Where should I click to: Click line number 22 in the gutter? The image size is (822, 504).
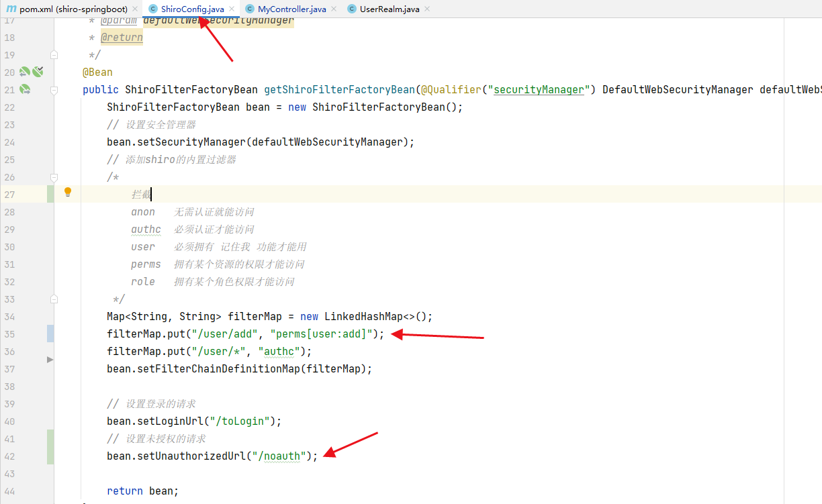pyautogui.click(x=9, y=107)
